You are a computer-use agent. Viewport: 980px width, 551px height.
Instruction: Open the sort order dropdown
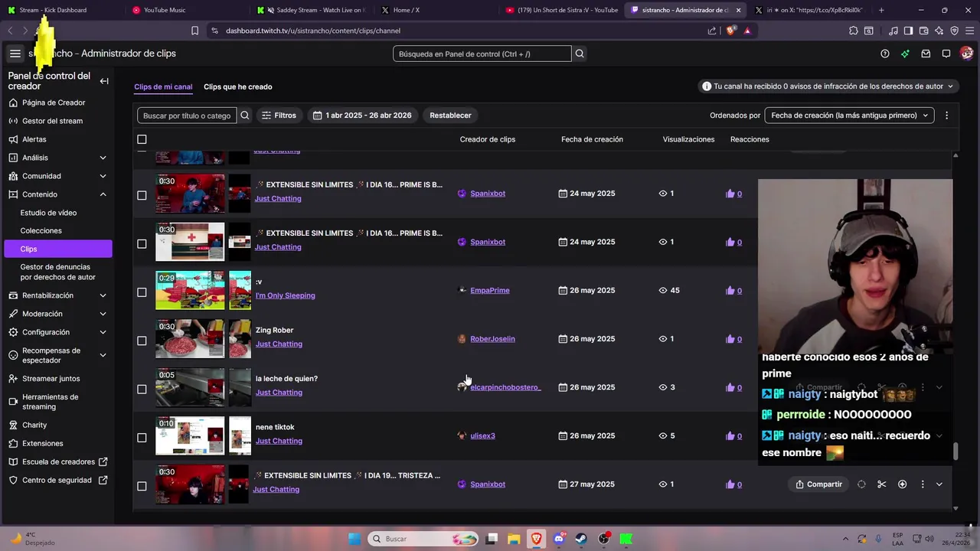click(x=849, y=116)
